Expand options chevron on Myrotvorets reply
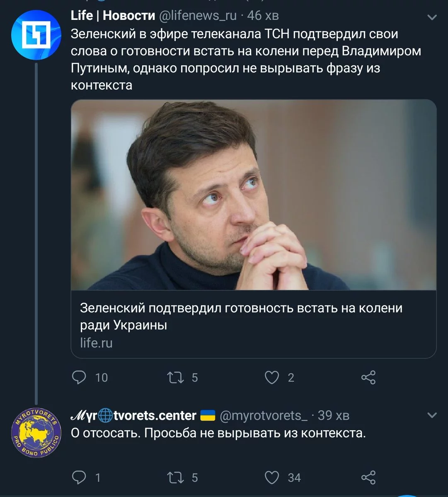This screenshot has height=497, width=448. 432,415
